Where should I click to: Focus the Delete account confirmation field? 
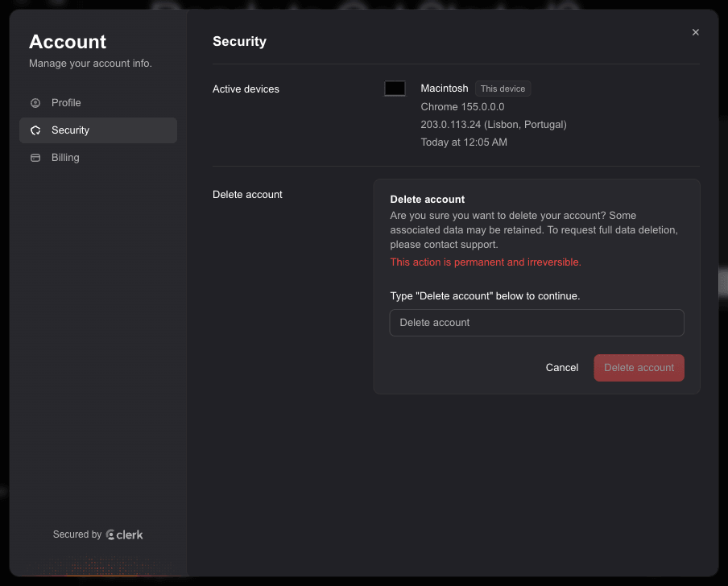(536, 323)
